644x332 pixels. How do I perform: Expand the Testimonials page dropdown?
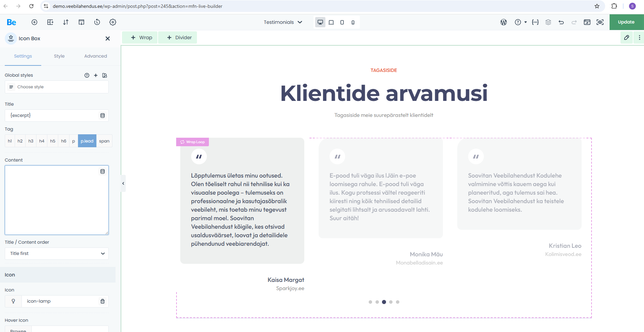pos(283,22)
